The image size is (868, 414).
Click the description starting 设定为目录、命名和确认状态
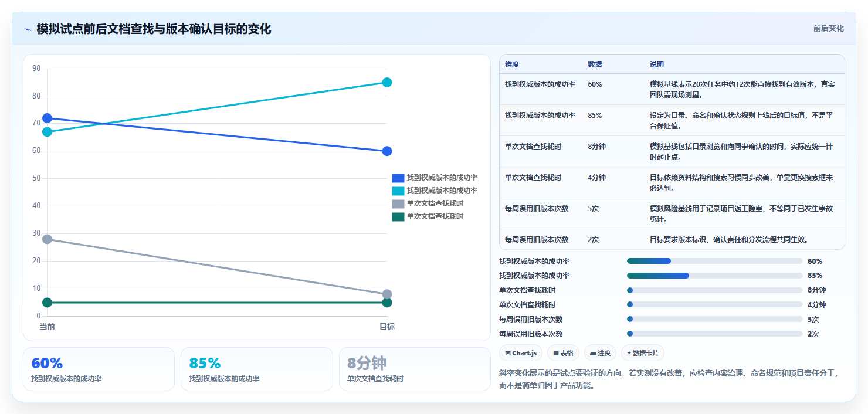tap(742, 121)
